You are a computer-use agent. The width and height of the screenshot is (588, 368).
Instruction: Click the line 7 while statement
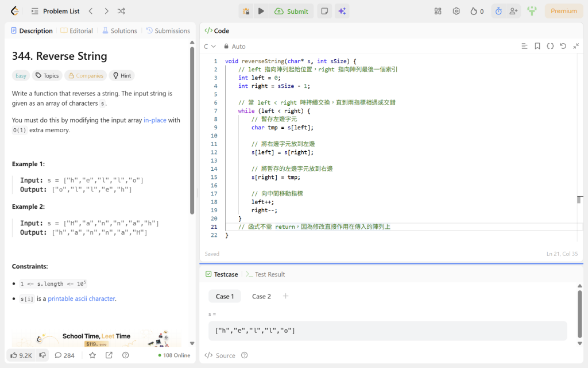tap(274, 111)
